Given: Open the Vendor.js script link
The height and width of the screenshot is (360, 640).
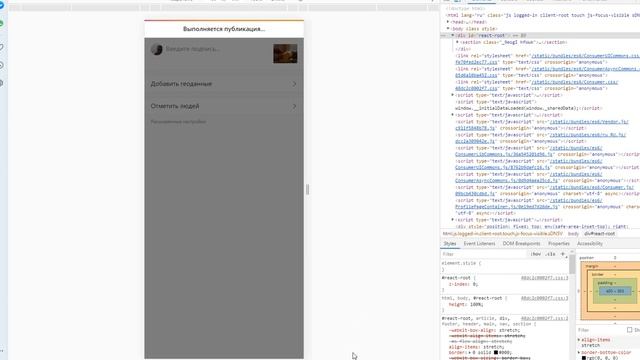Looking at the screenshot, I should click(x=589, y=122).
